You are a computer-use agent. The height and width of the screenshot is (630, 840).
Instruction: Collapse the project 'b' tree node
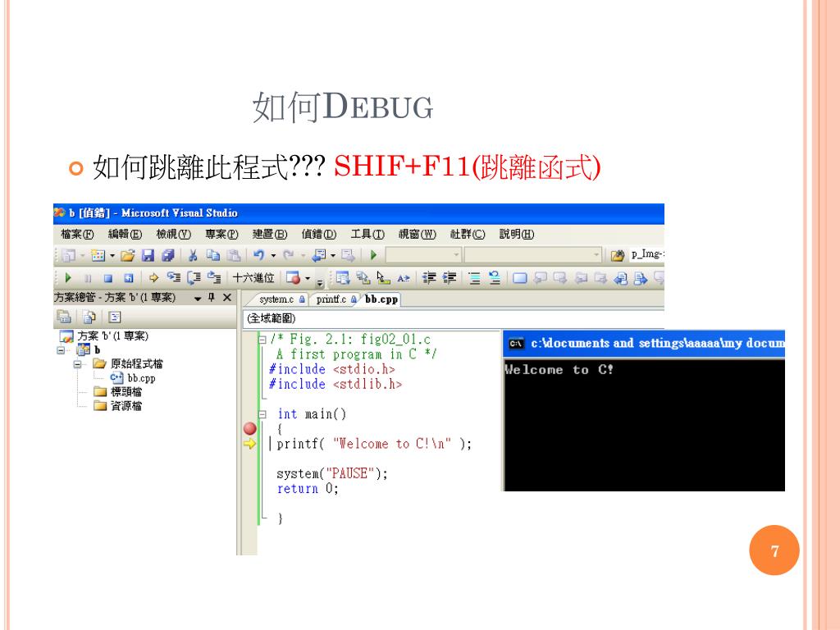point(61,349)
